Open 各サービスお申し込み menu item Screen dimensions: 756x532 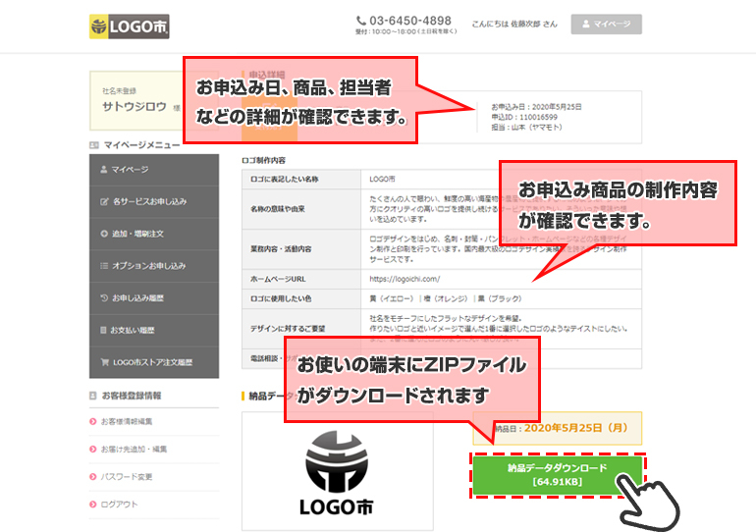(x=154, y=201)
